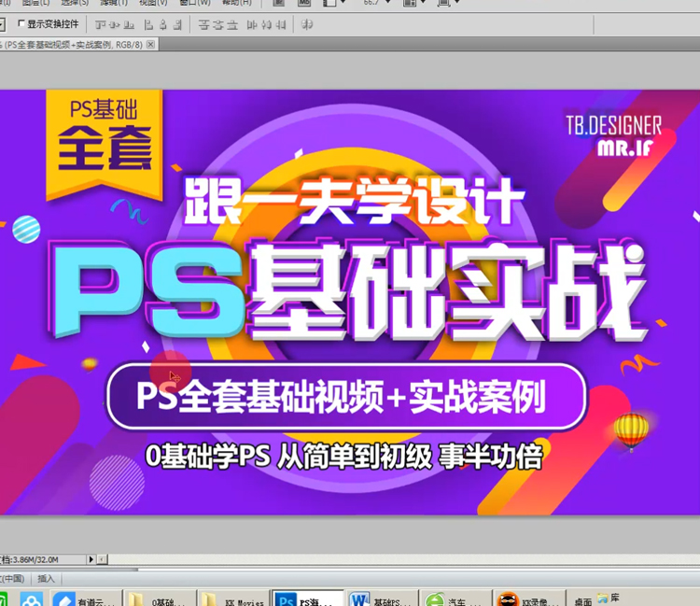Image resolution: width=700 pixels, height=606 pixels.
Task: Open the 选择(S) menu
Action: point(75,3)
